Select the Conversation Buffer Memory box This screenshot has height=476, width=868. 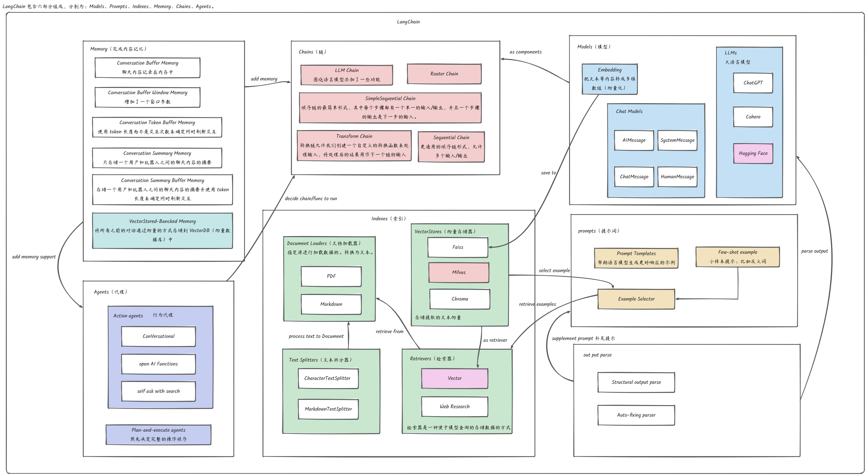(147, 67)
